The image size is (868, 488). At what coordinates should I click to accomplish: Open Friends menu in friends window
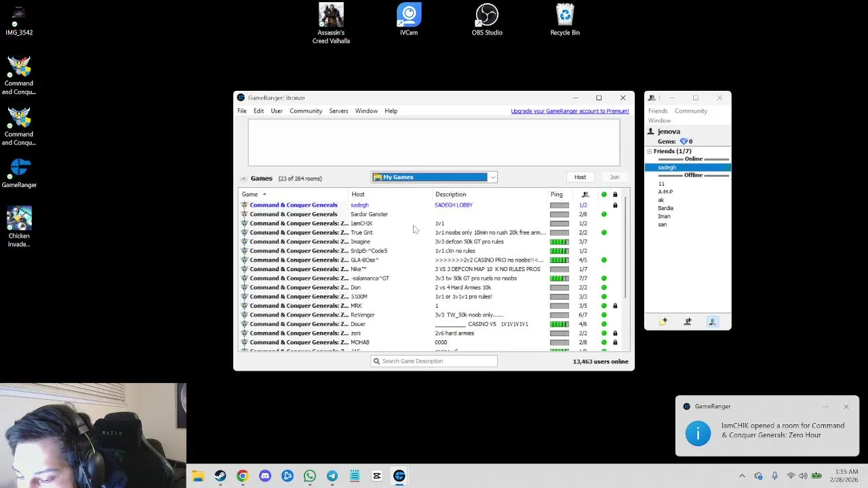pos(658,111)
